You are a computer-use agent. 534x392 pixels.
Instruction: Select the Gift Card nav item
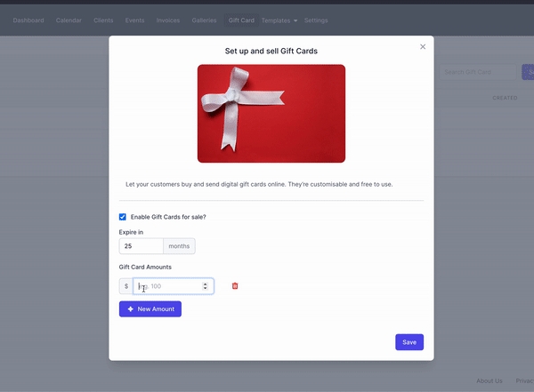click(241, 20)
